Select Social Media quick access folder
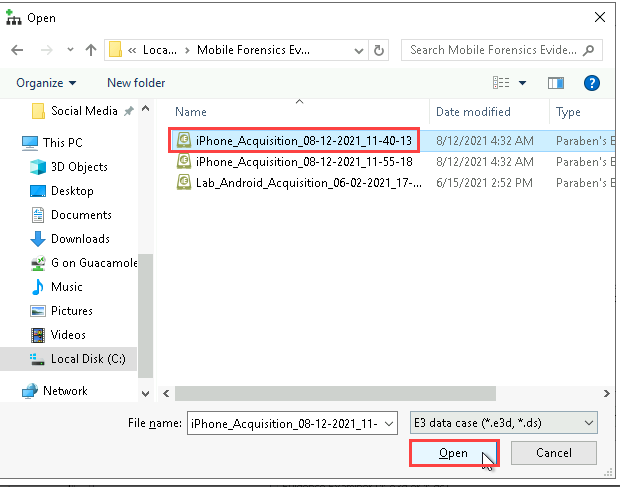Viewport: 620px width, 487px height. point(84,111)
